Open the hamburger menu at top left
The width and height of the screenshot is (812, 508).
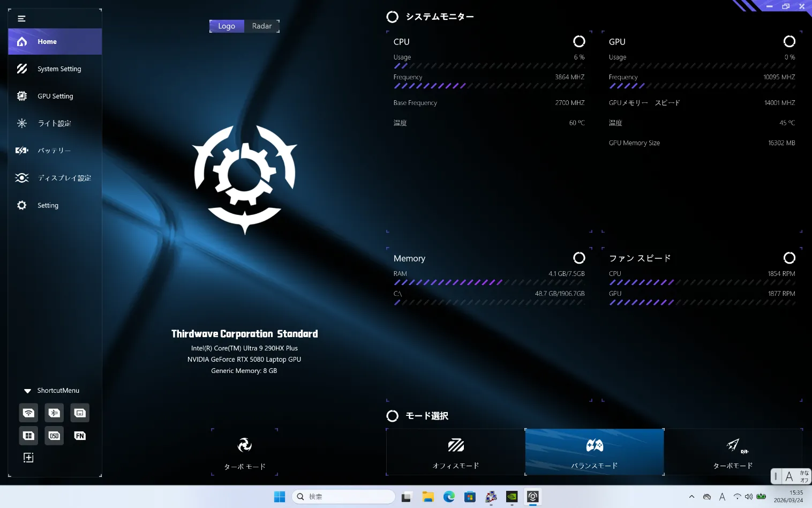21,18
